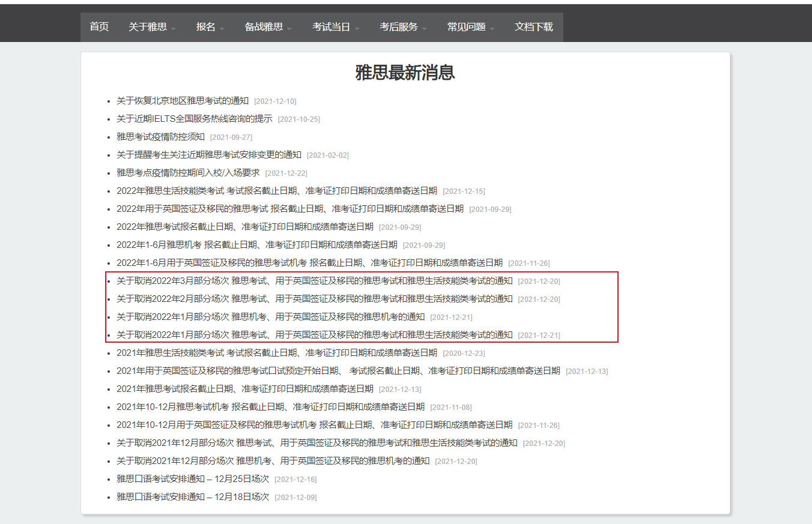Open 雅思口语考试安排通知 12月18日场次 link
The image size is (812, 524).
192,497
